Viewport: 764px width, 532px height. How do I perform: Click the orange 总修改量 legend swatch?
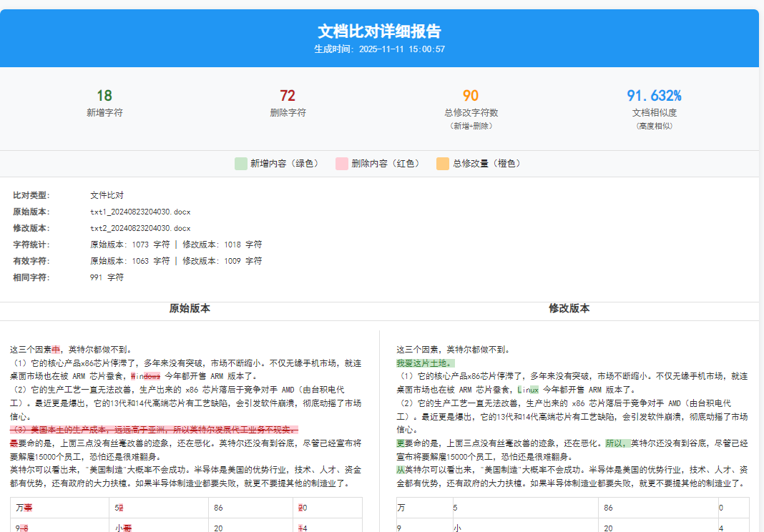[x=443, y=164]
